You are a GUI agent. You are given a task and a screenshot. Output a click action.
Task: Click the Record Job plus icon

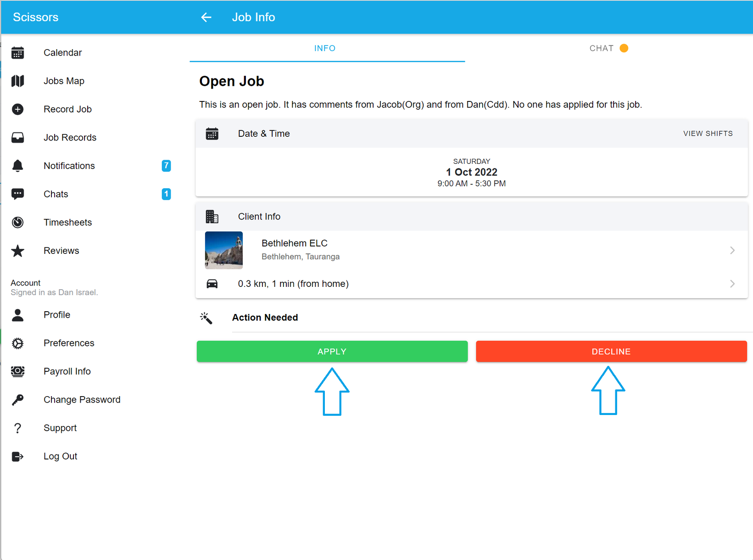(x=17, y=109)
